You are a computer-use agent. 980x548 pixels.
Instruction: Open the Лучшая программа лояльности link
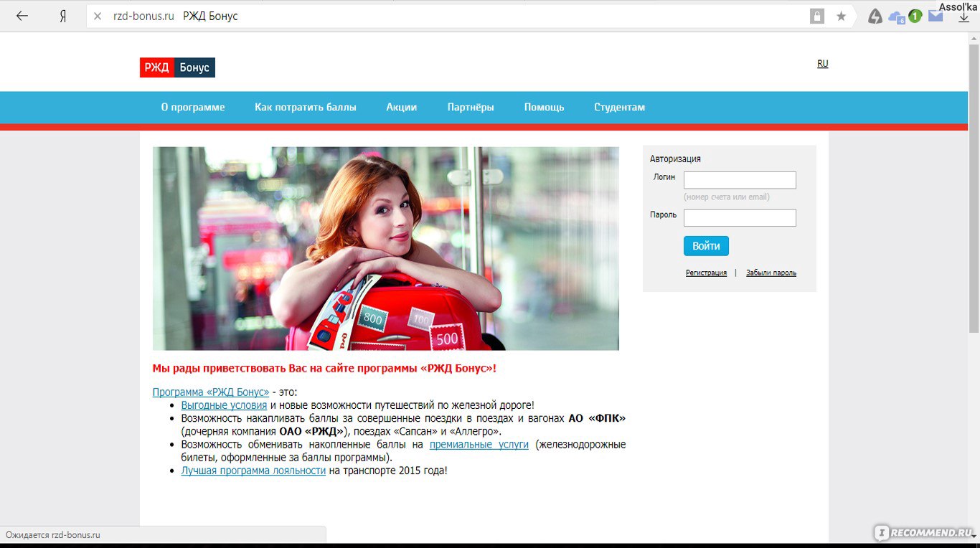tap(253, 471)
